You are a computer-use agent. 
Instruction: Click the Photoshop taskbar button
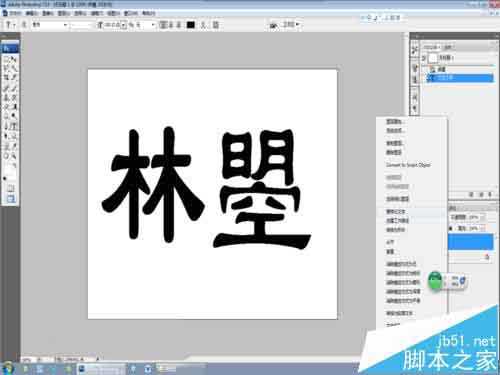click(x=101, y=369)
